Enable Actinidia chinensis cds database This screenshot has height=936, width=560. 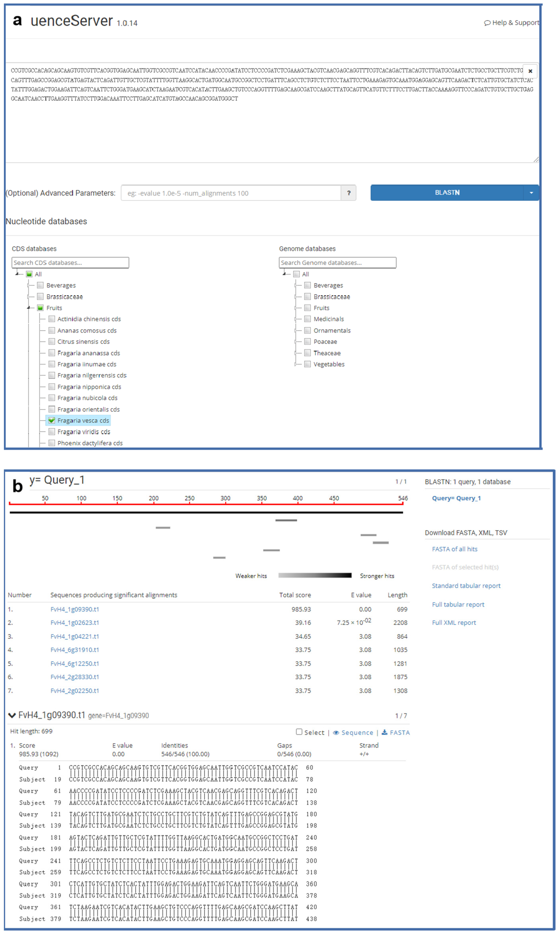52,319
